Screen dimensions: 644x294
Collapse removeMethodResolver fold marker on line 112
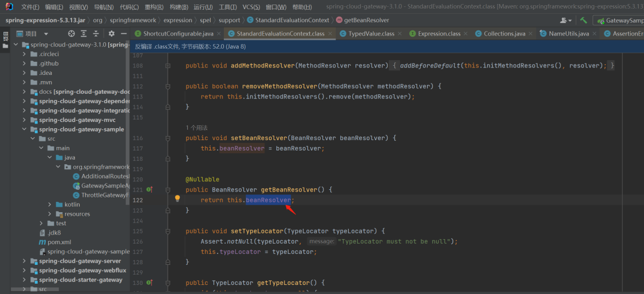[x=168, y=86]
